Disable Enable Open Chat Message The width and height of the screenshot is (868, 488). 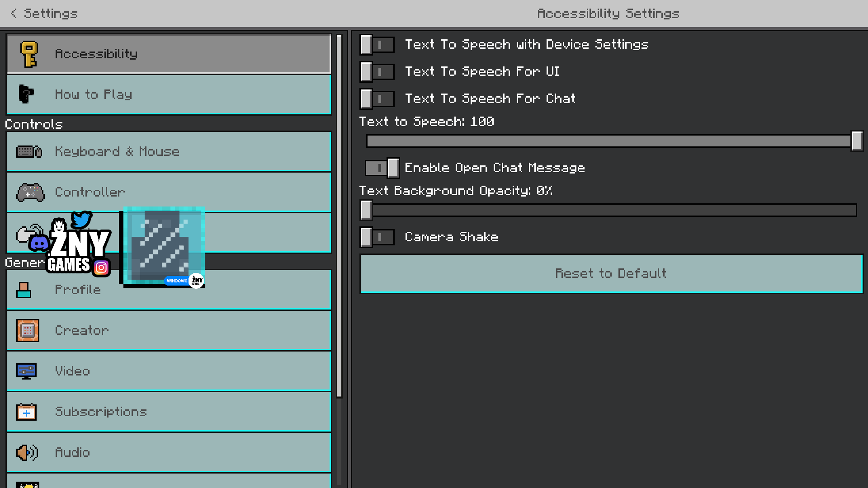pyautogui.click(x=382, y=168)
